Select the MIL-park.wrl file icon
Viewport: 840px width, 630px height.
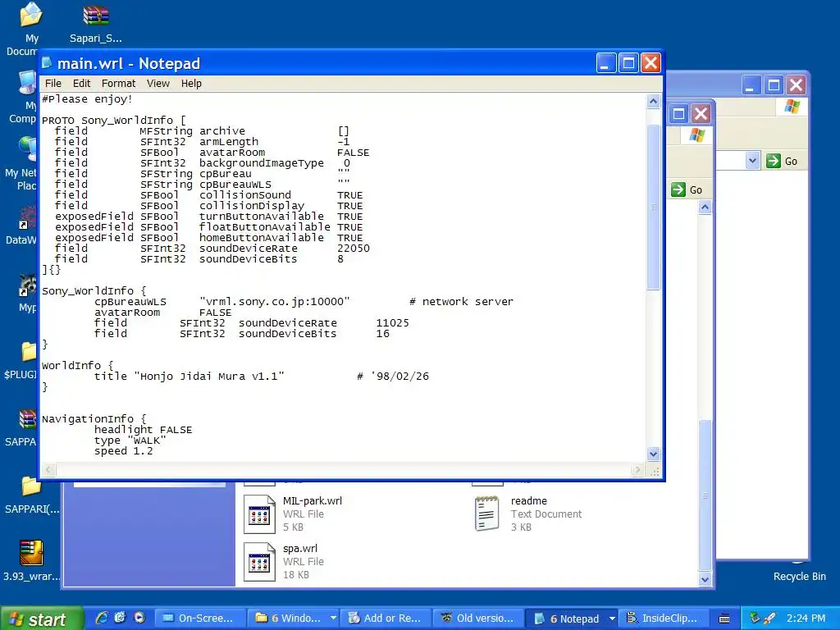[259, 514]
